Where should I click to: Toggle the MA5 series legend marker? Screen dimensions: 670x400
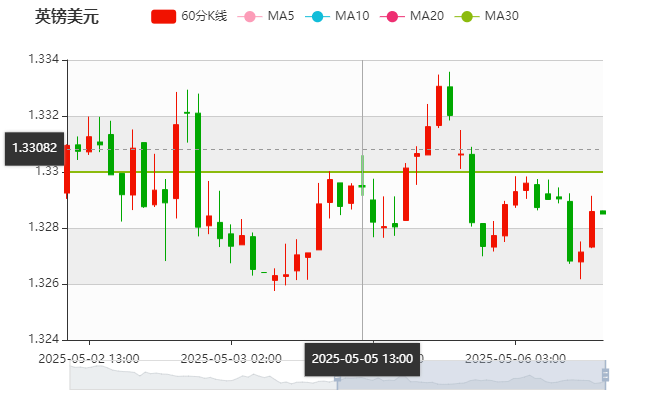[250, 16]
